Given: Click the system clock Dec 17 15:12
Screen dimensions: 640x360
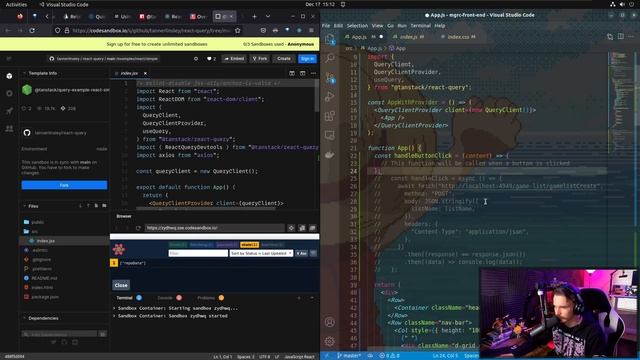Looking at the screenshot, I should click(x=320, y=4).
